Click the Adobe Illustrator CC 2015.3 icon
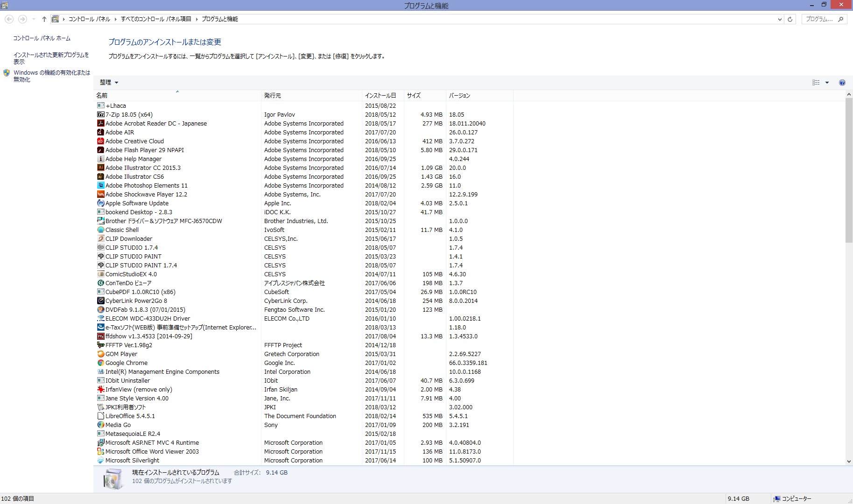Screen dimensions: 853x504 tap(100, 168)
